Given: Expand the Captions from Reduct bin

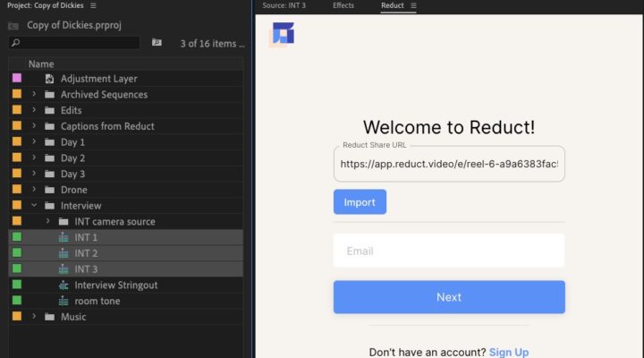Looking at the screenshot, I should pos(34,126).
